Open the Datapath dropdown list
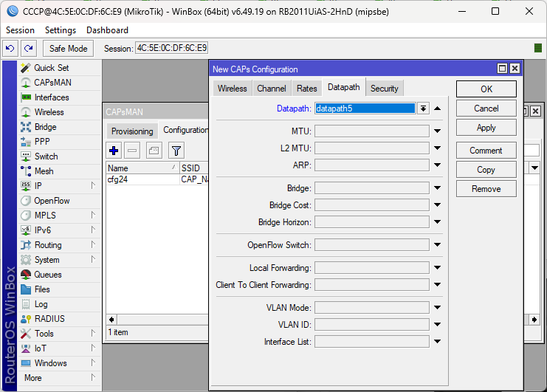 [x=423, y=109]
